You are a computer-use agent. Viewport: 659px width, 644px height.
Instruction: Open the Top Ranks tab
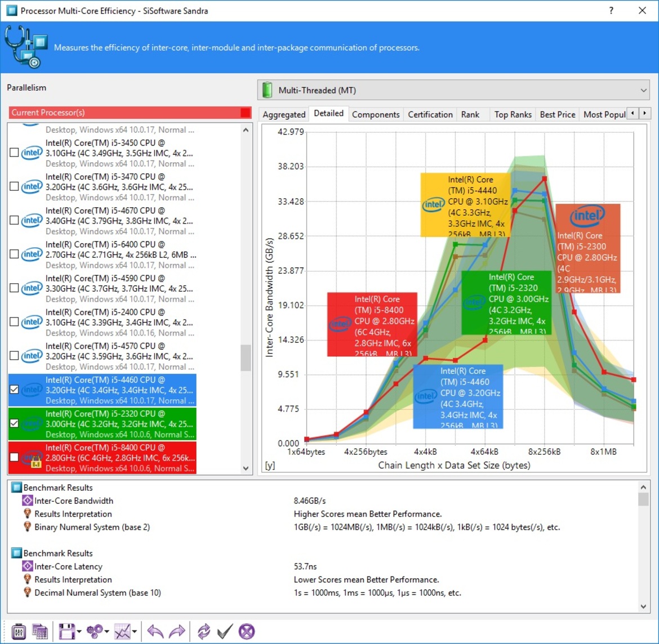coord(513,115)
